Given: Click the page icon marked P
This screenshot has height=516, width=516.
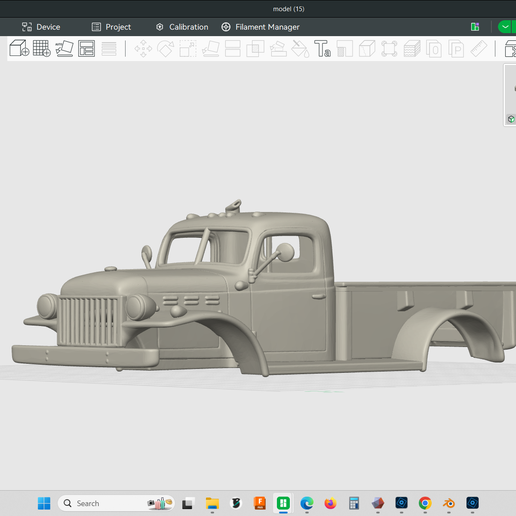Looking at the screenshot, I should coord(456,49).
